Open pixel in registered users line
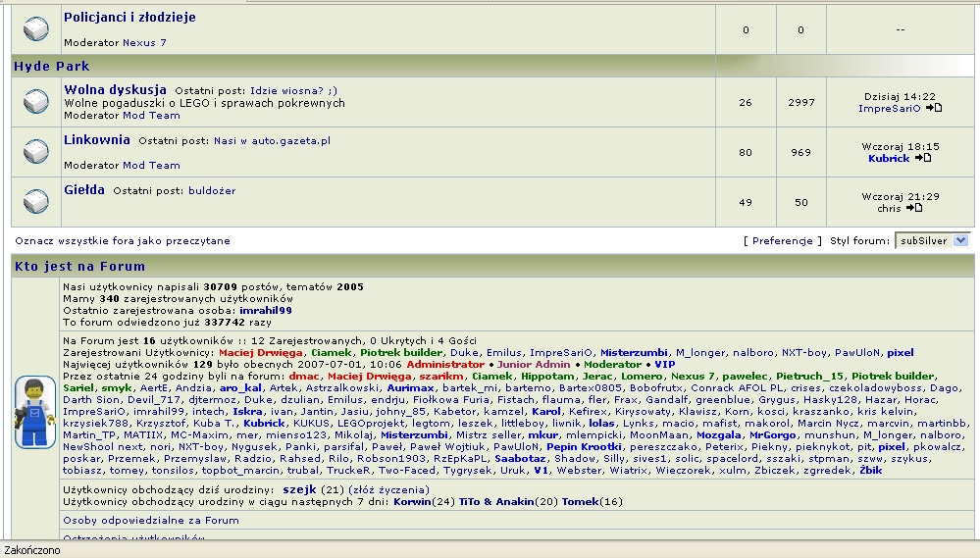Screen dimensions: 980x558 [900, 352]
